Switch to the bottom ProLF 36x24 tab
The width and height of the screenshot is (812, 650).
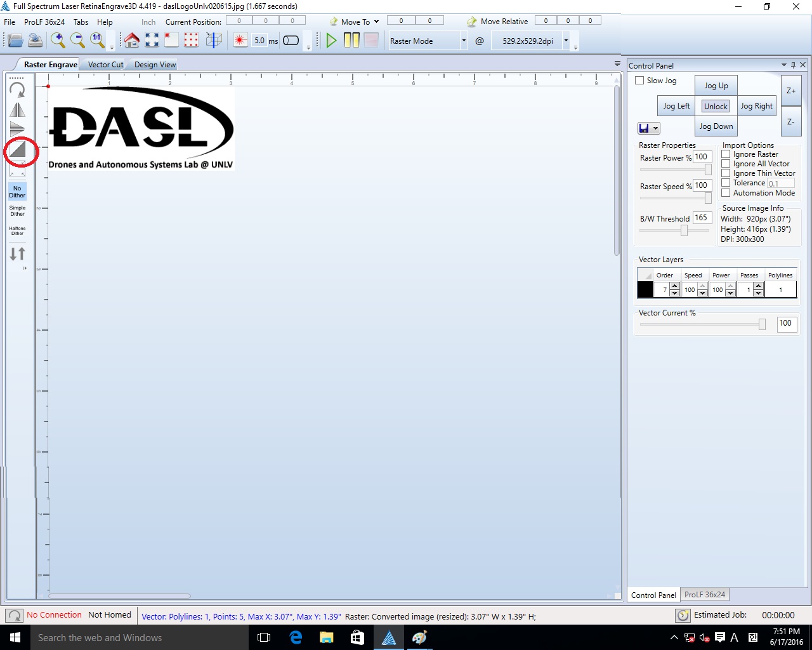pyautogui.click(x=704, y=595)
